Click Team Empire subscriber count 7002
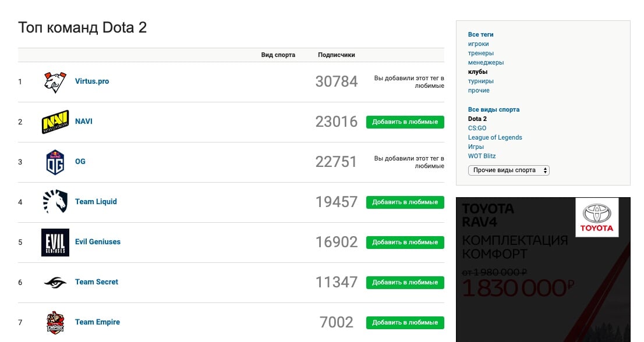Screen dimensions: 644x342 337,323
